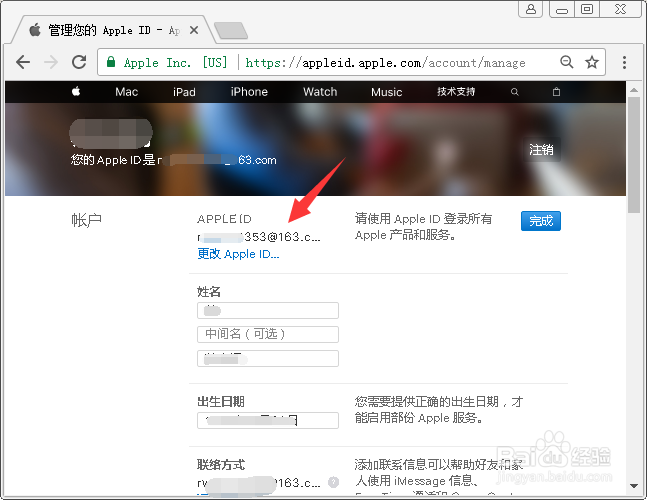Viewport: 647px width, 500px height.
Task: Open 技术支持 in the navigation bar
Action: (x=456, y=92)
